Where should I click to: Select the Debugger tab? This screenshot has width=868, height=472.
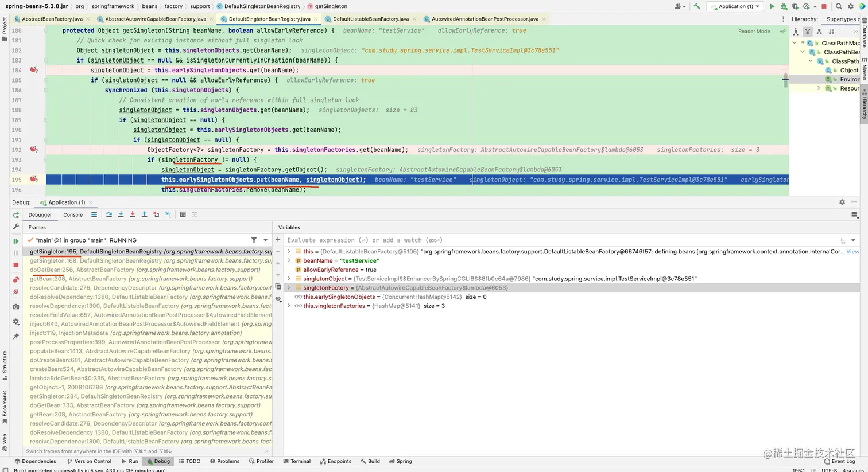point(40,215)
